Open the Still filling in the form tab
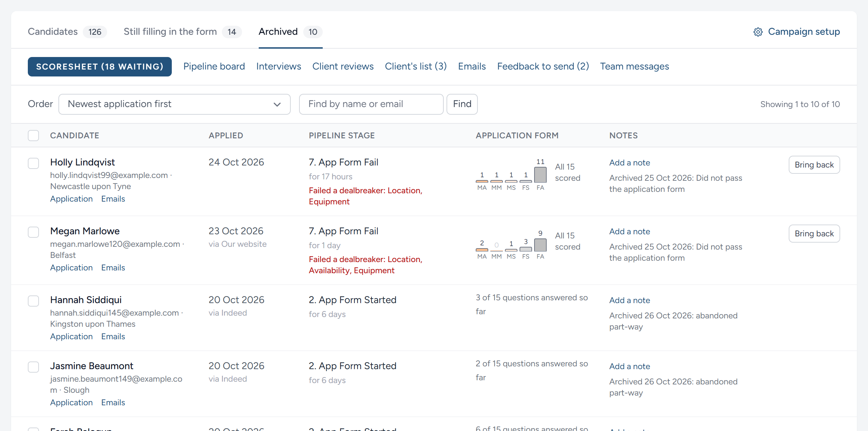The image size is (868, 431). pos(183,32)
